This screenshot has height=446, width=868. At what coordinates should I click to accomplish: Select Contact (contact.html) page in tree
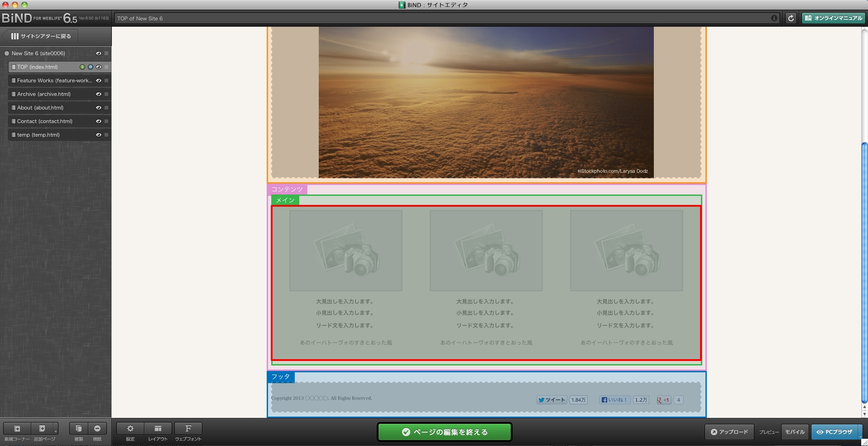60,121
